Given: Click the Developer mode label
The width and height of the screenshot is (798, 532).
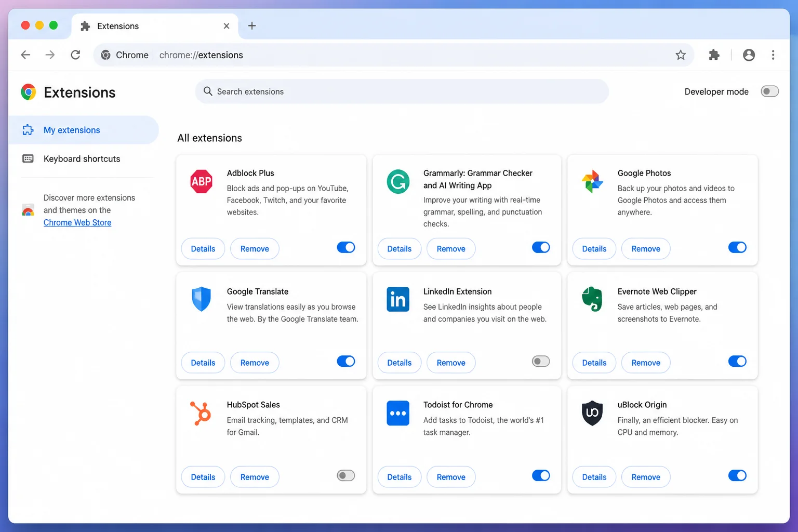Looking at the screenshot, I should tap(716, 91).
